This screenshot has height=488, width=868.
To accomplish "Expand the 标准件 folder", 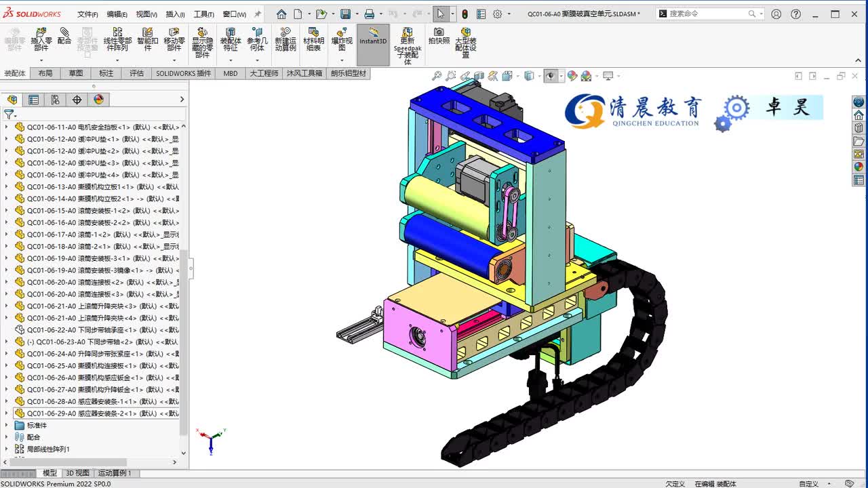I will 6,426.
